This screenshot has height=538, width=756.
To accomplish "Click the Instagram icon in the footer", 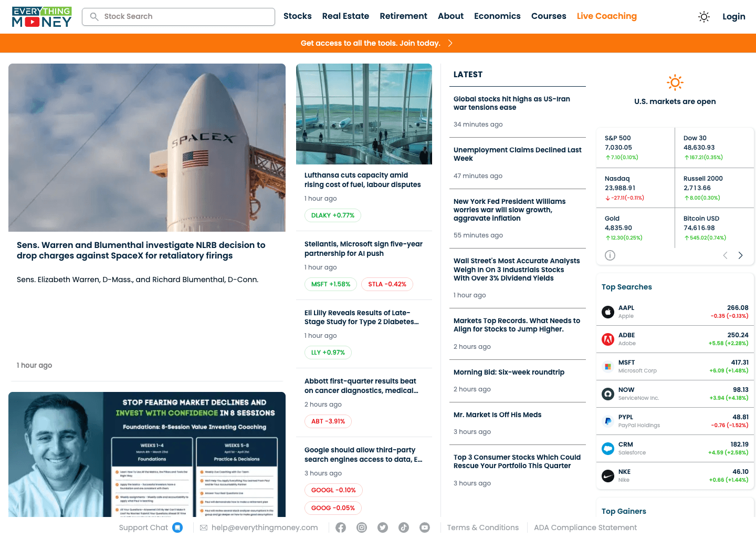I will tap(362, 527).
